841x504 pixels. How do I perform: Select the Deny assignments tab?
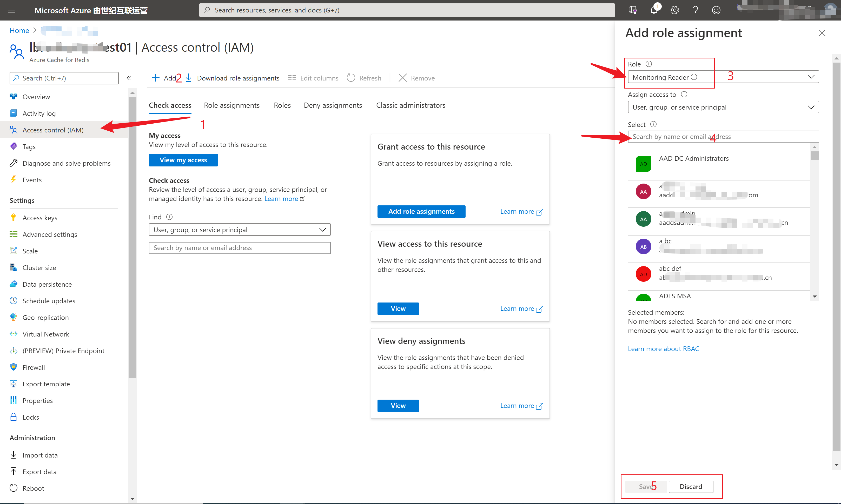coord(332,105)
